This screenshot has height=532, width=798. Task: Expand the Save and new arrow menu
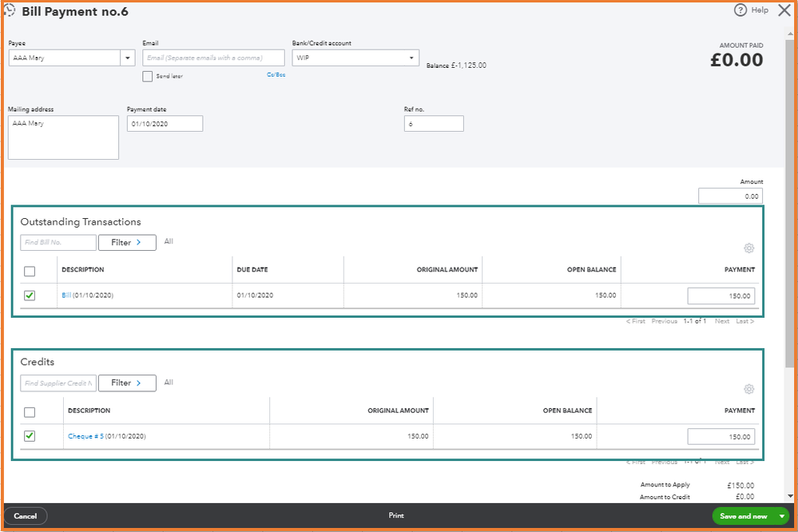click(x=782, y=516)
